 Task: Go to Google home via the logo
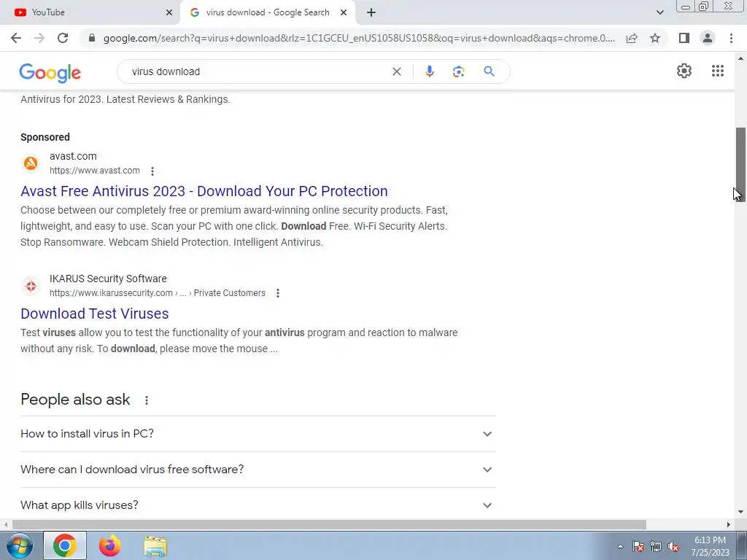click(x=50, y=73)
